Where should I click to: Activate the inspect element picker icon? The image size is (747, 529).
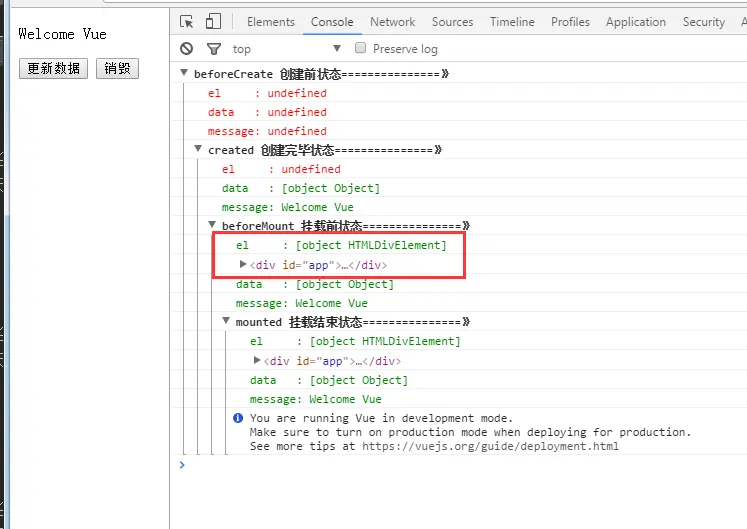186,22
